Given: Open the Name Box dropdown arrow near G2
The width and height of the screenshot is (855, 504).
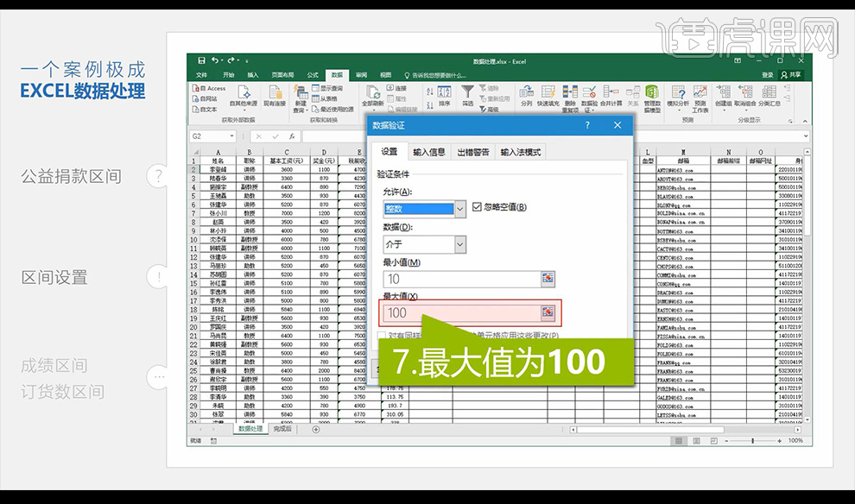Looking at the screenshot, I should pyautogui.click(x=231, y=135).
